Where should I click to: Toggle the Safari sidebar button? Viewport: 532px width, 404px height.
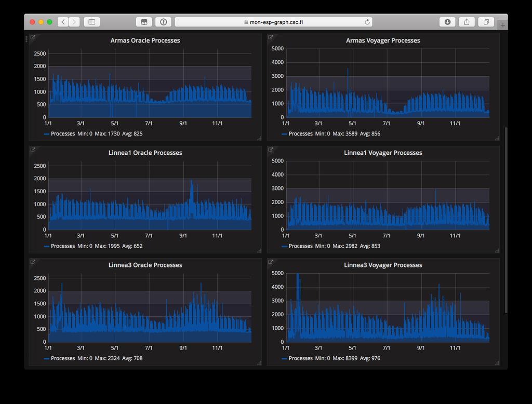(91, 22)
